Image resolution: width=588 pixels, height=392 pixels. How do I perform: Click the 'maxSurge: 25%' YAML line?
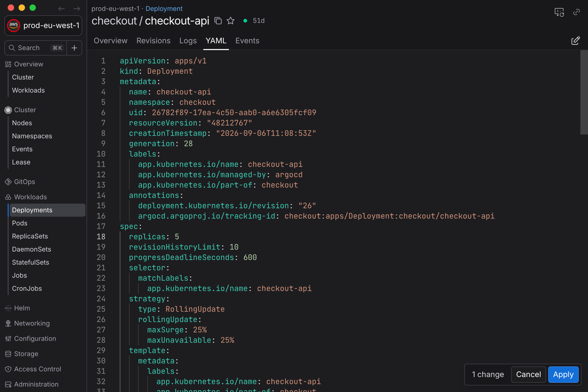177,330
